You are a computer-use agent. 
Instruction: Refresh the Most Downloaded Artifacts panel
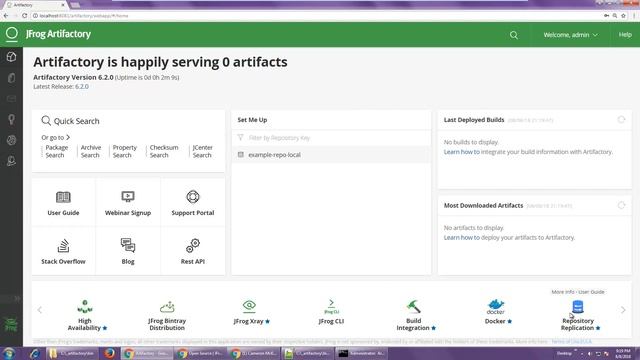[x=621, y=205]
